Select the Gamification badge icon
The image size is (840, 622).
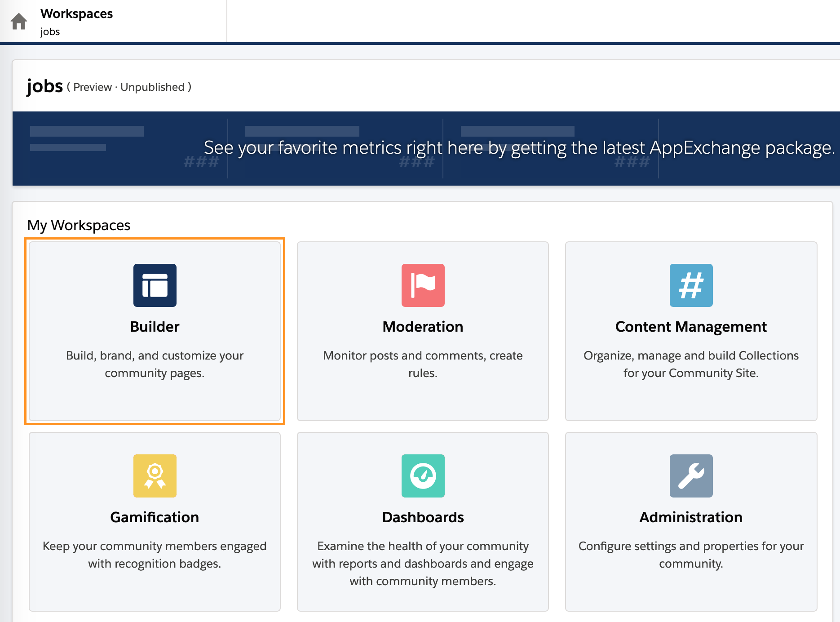tap(155, 476)
